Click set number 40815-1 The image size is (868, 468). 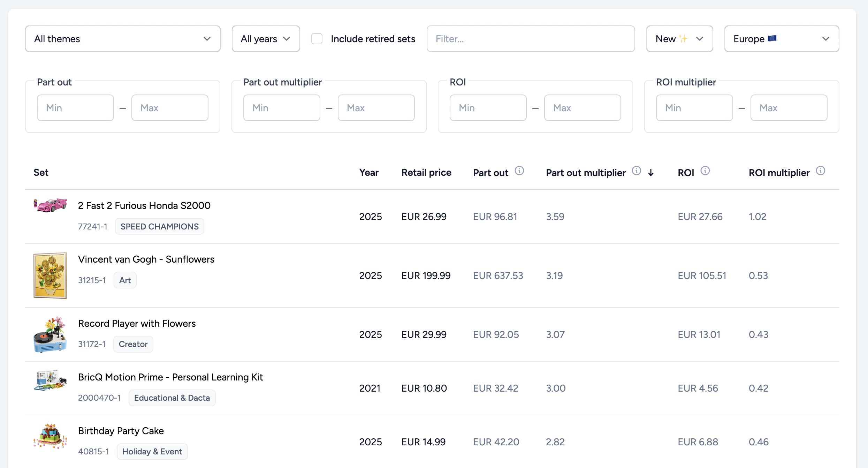point(94,452)
